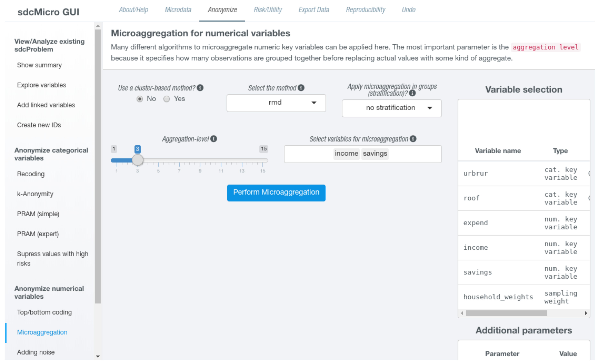
Task: Click info icon next to Aggregation-level
Action: point(214,139)
